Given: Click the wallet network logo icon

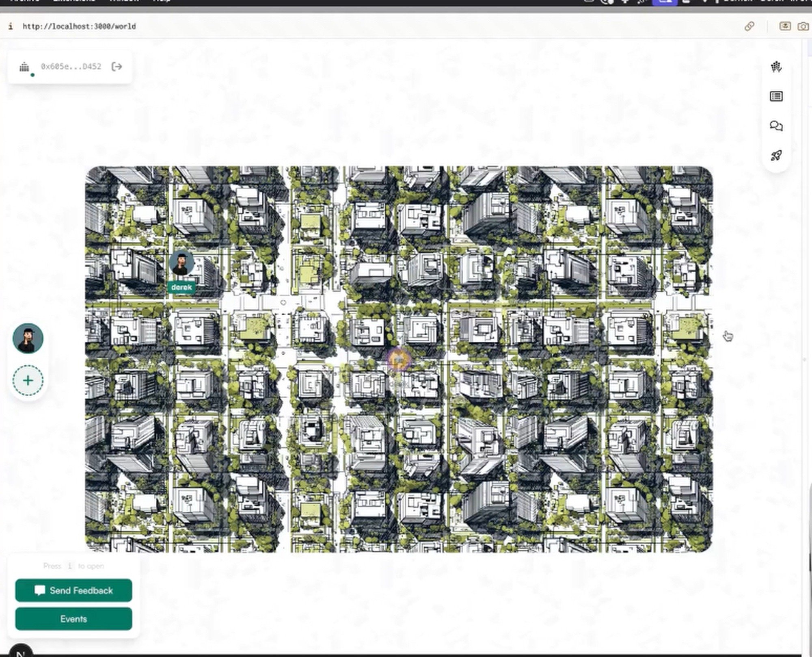Looking at the screenshot, I should (x=25, y=67).
